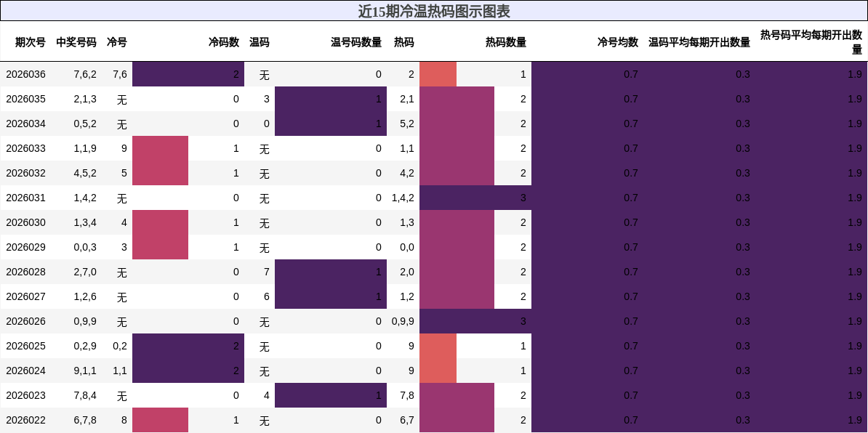Click the red hot-code bar for 2026036
868x433 pixels.
point(438,74)
